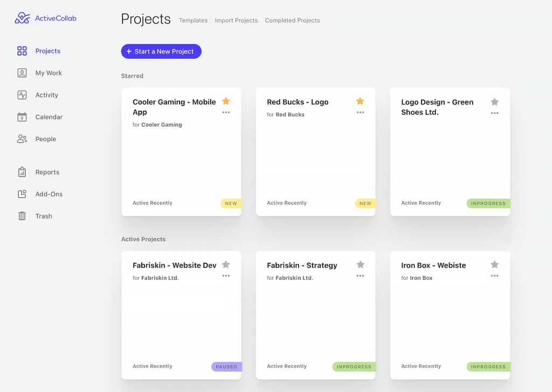Open People icon in sidebar
The height and width of the screenshot is (392, 552).
click(x=22, y=139)
